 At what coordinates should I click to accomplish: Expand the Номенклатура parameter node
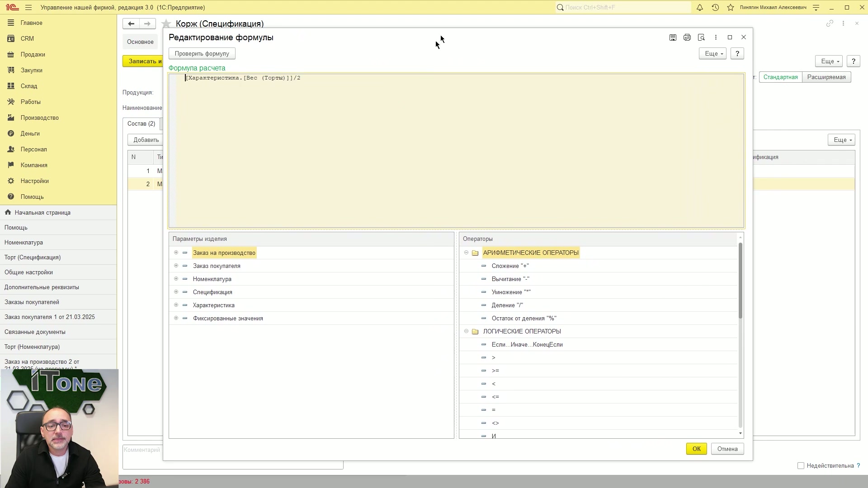pyautogui.click(x=176, y=279)
